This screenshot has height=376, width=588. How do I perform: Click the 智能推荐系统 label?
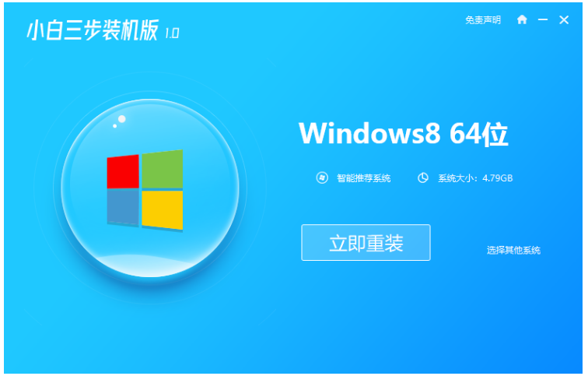[363, 177]
